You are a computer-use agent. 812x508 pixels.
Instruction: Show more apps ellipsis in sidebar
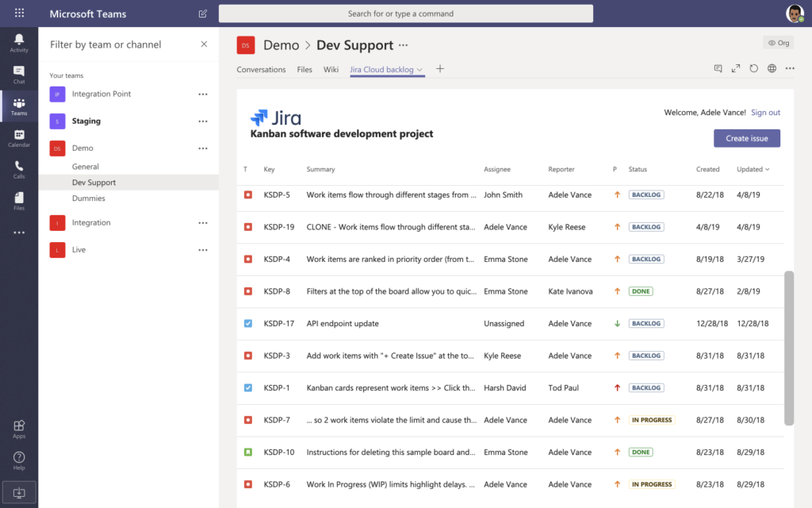pyautogui.click(x=19, y=233)
